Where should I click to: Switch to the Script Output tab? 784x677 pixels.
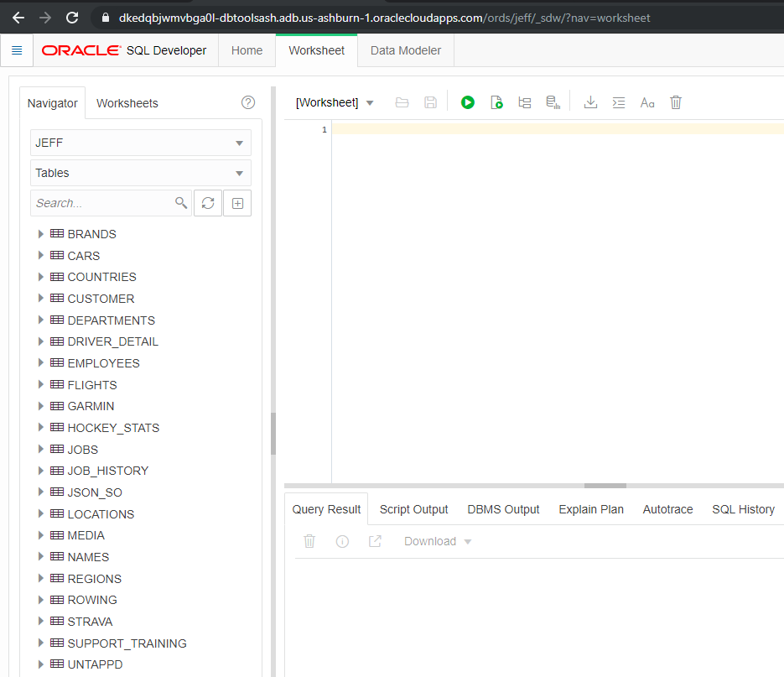point(413,509)
